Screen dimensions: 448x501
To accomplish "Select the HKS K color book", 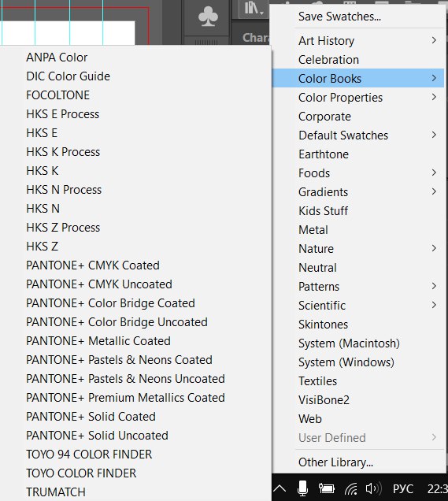I will (135, 171).
